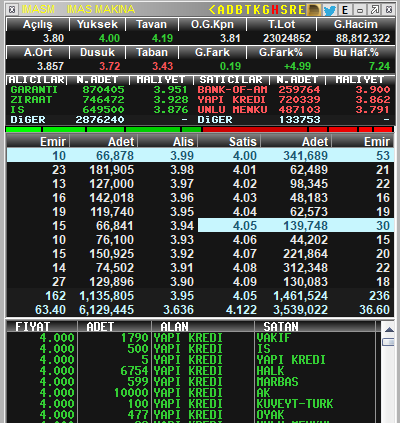Click trade row with quantity 10000

pyautogui.click(x=191, y=393)
